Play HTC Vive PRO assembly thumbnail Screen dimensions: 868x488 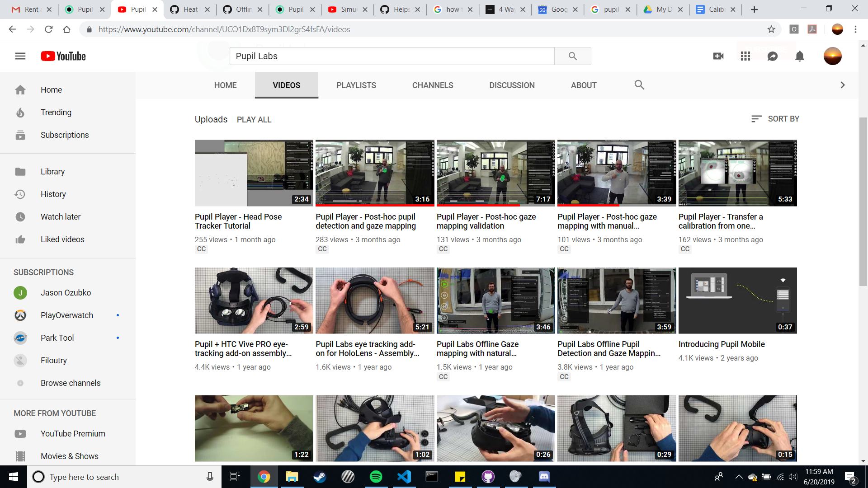pyautogui.click(x=254, y=301)
